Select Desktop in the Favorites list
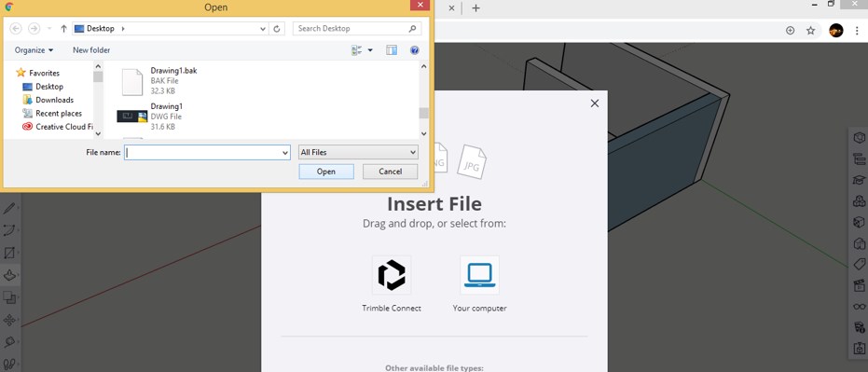 tap(43, 87)
